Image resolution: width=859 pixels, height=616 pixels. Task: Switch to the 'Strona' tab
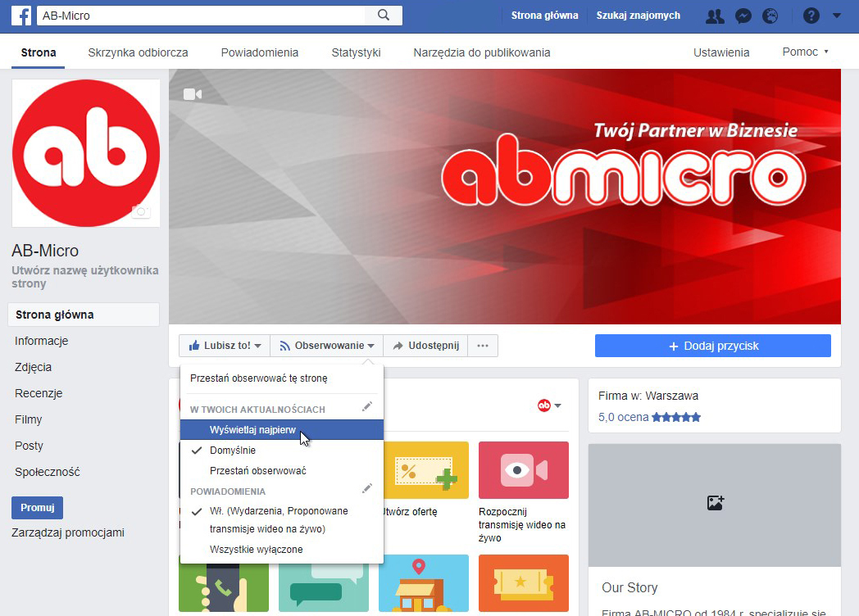(x=39, y=52)
